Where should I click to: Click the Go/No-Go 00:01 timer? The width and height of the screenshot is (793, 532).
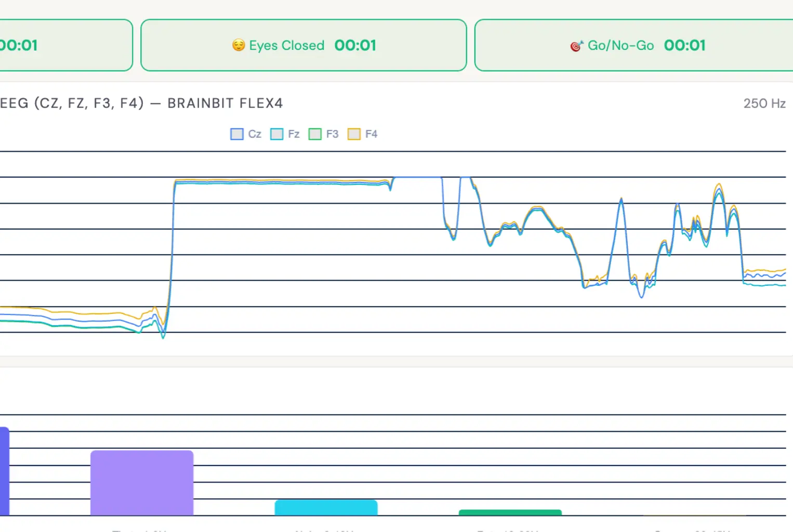(685, 45)
